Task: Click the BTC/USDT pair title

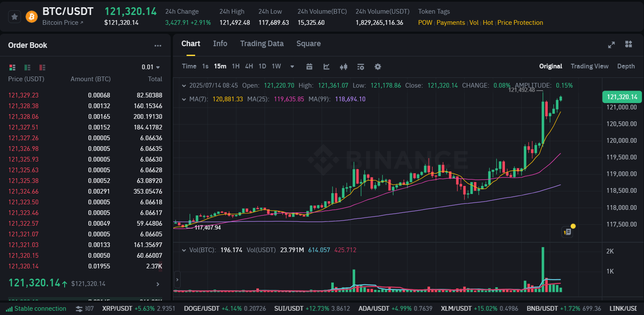Action: [68, 12]
